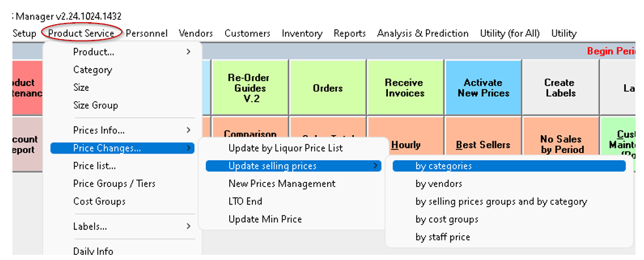The height and width of the screenshot is (260, 644).
Task: Expand the Labels... submenu
Action: coord(122,226)
